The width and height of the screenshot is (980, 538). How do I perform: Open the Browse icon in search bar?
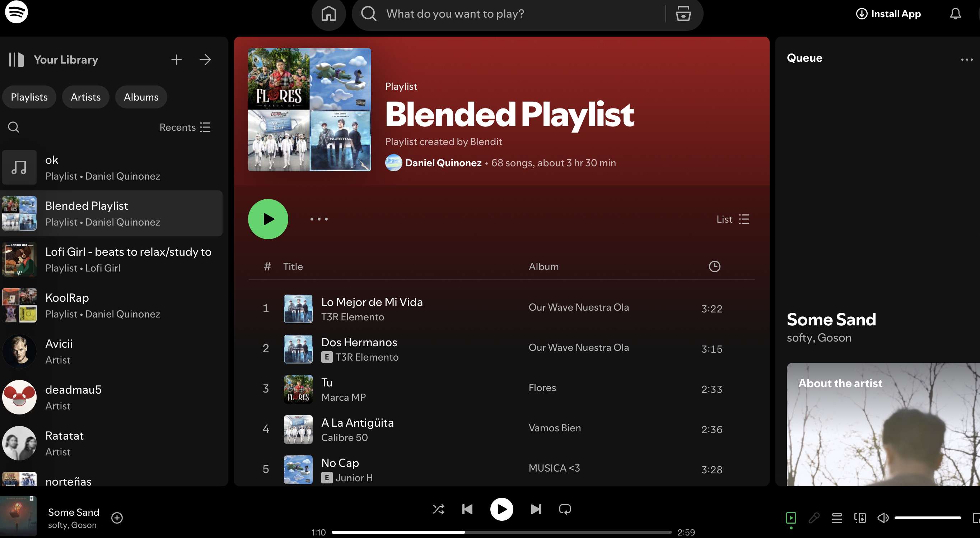[683, 14]
